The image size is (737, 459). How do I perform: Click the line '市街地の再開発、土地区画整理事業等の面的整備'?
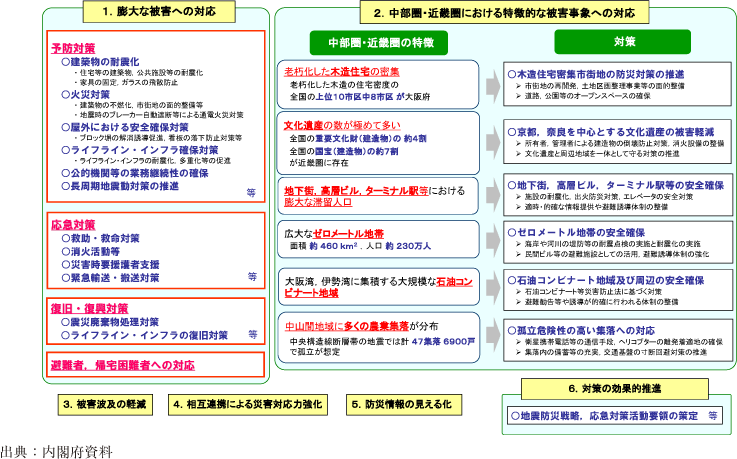pos(600,86)
